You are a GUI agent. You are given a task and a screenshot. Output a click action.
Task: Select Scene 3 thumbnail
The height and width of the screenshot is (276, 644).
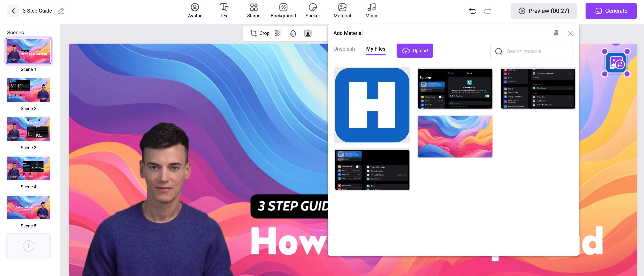tap(29, 129)
